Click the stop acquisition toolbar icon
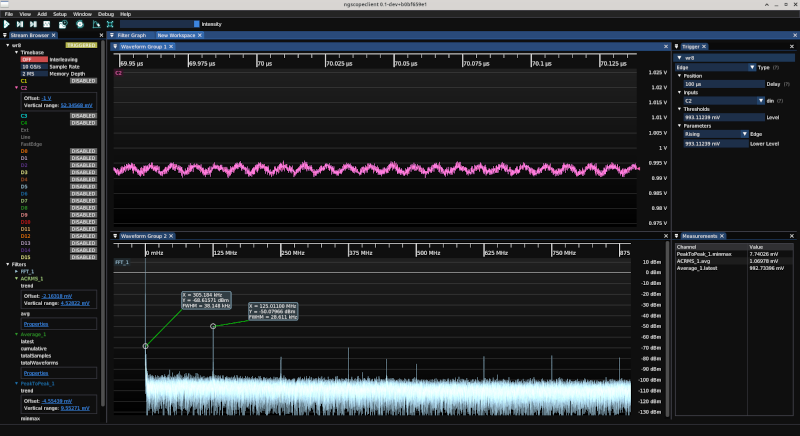The width and height of the screenshot is (800, 436). click(x=47, y=24)
